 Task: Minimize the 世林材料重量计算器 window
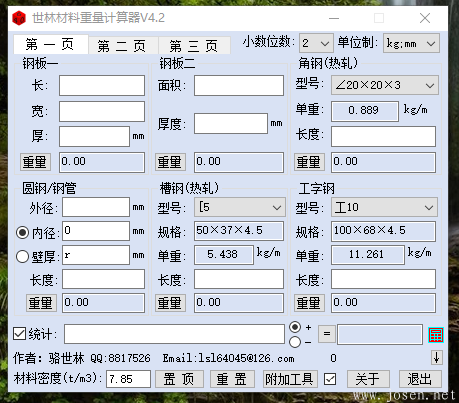334,18
